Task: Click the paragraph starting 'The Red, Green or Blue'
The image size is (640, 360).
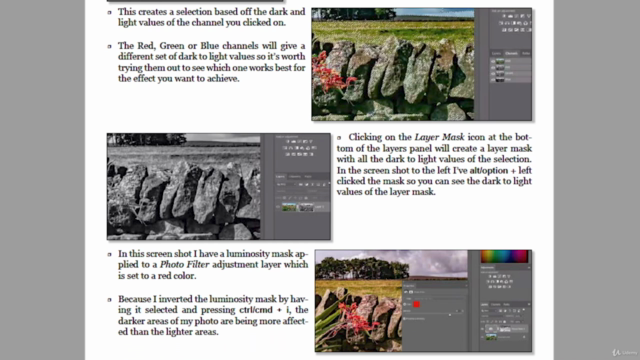Action: tap(211, 62)
